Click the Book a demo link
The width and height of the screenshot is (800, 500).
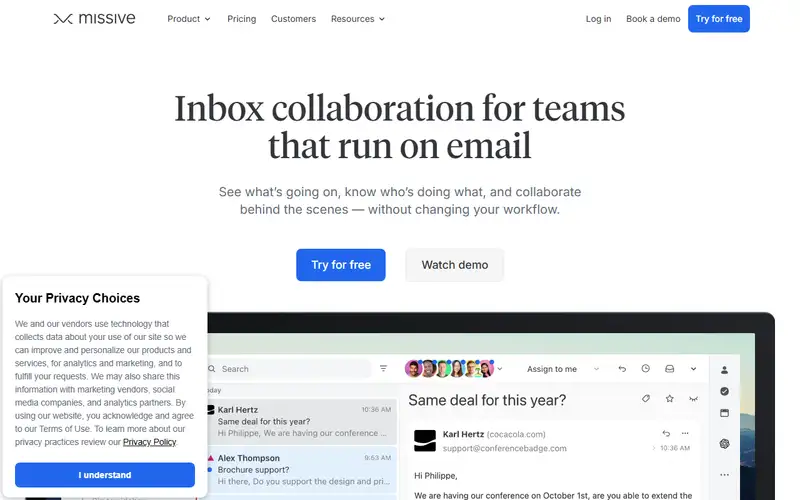pos(653,19)
